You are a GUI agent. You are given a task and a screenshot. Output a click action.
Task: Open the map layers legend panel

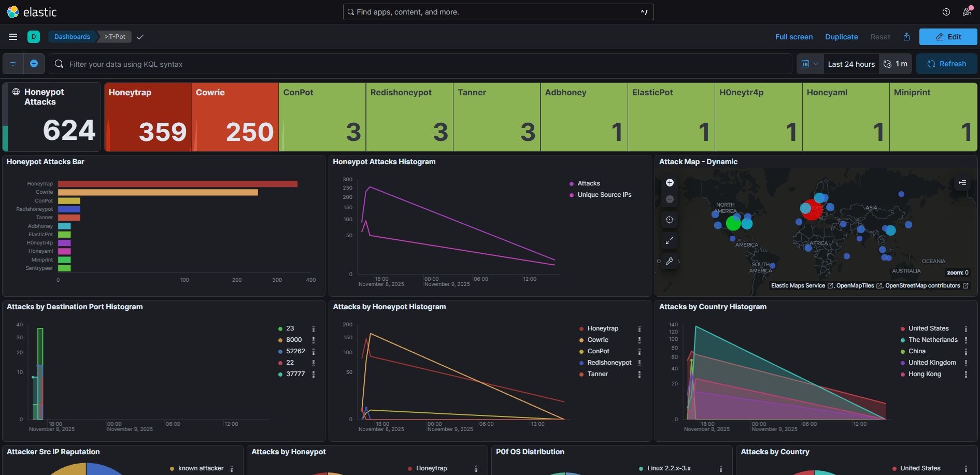(x=962, y=183)
